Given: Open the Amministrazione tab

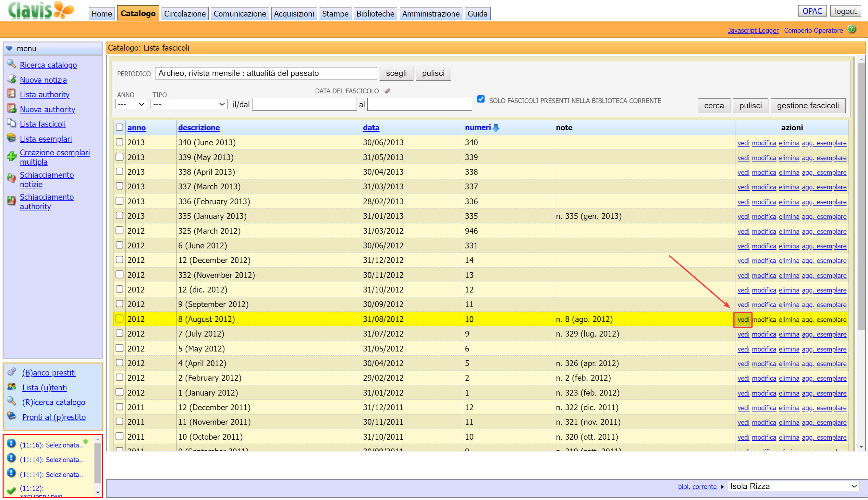Looking at the screenshot, I should pyautogui.click(x=431, y=14).
